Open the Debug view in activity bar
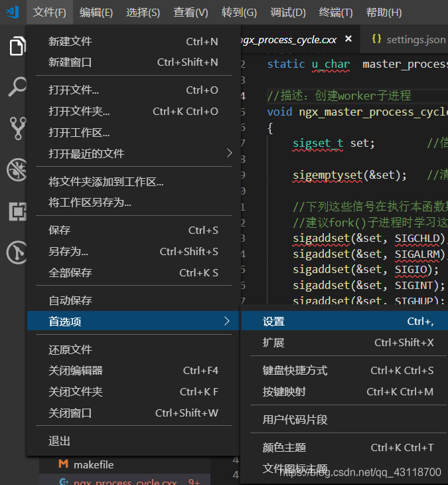Image resolution: width=448 pixels, height=485 pixels. click(17, 169)
